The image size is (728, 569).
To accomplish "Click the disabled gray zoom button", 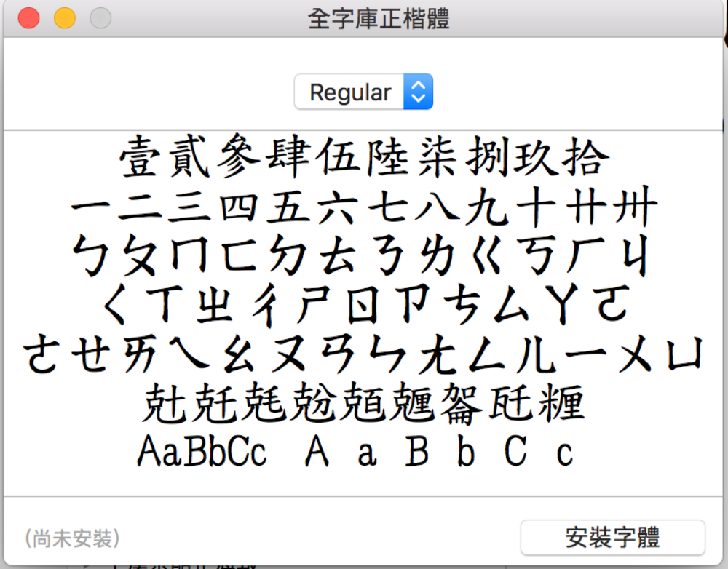I will click(x=100, y=19).
